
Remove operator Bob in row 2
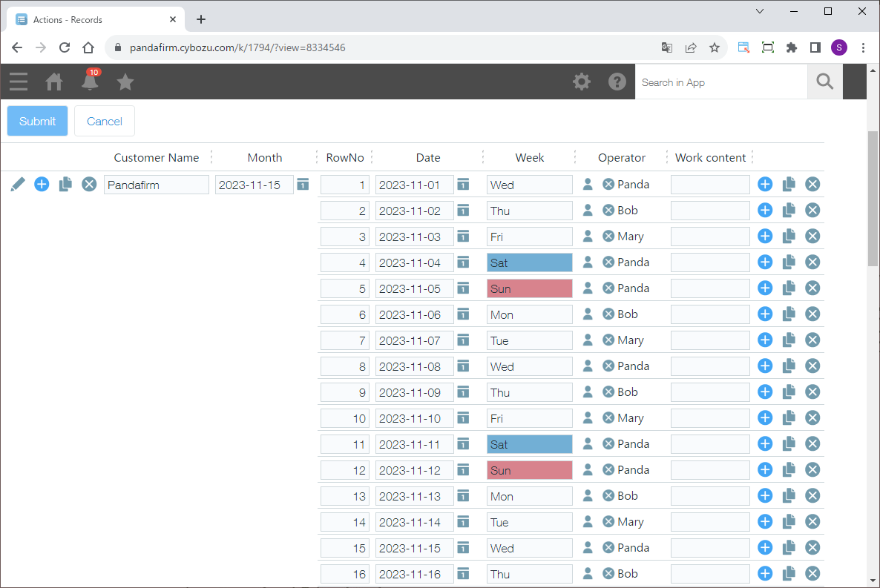click(608, 211)
